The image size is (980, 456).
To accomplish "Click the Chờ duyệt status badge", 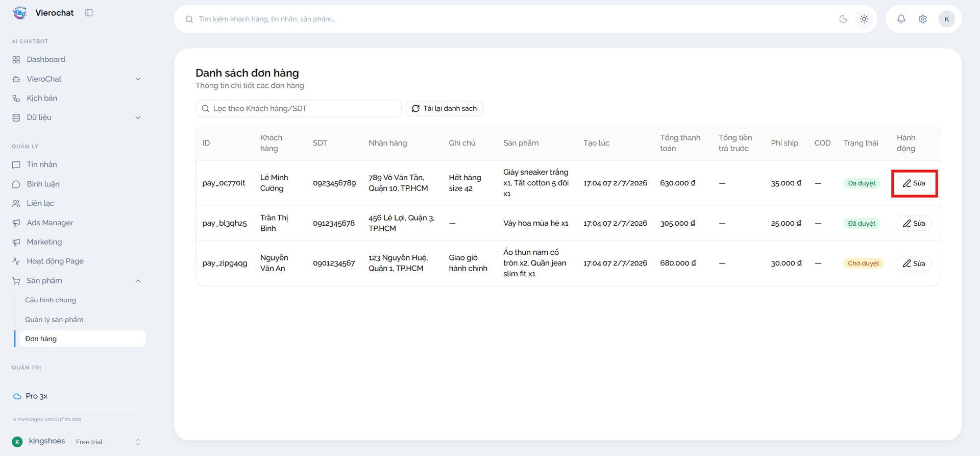I will point(864,263).
